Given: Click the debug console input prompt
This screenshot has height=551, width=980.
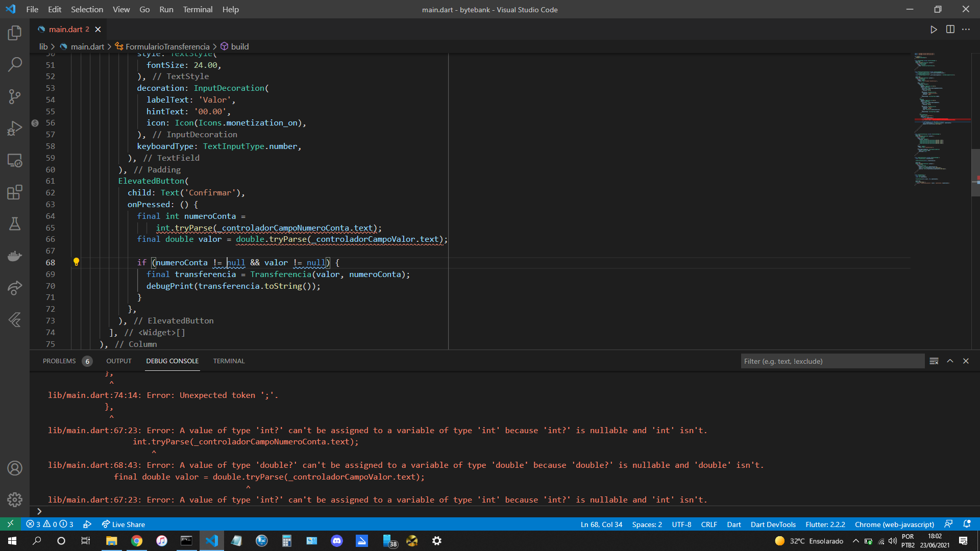Looking at the screenshot, I should pos(505,511).
